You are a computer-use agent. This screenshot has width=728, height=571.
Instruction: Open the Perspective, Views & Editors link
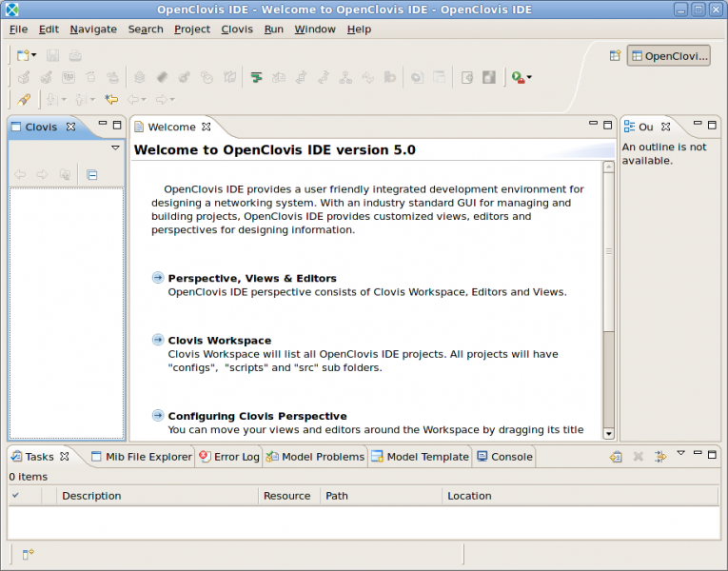(252, 278)
